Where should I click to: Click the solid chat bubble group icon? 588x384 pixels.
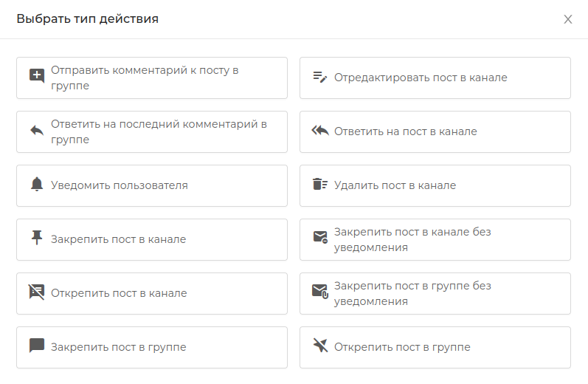pyautogui.click(x=37, y=346)
